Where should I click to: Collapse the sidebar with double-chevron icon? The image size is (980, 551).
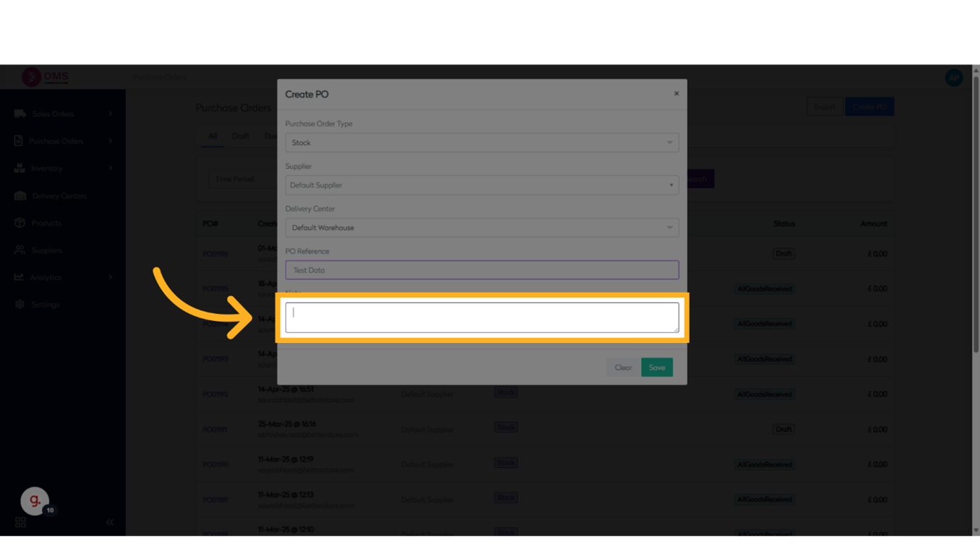point(109,522)
